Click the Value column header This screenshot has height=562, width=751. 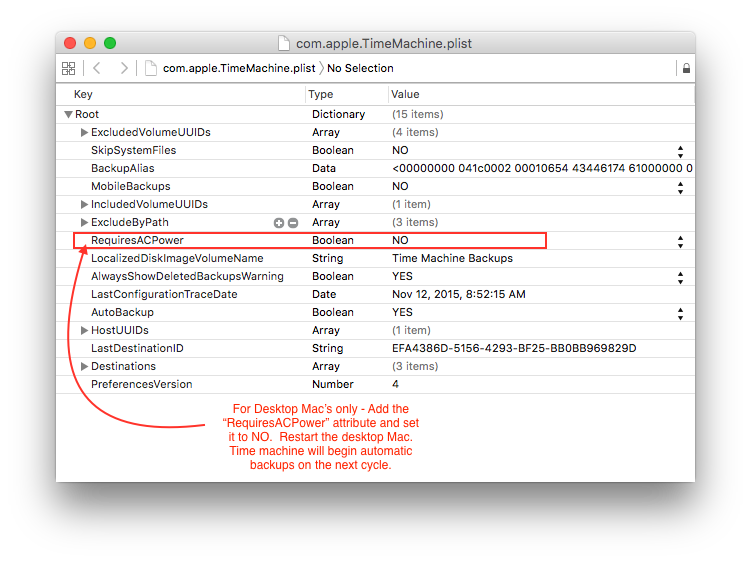tap(405, 94)
